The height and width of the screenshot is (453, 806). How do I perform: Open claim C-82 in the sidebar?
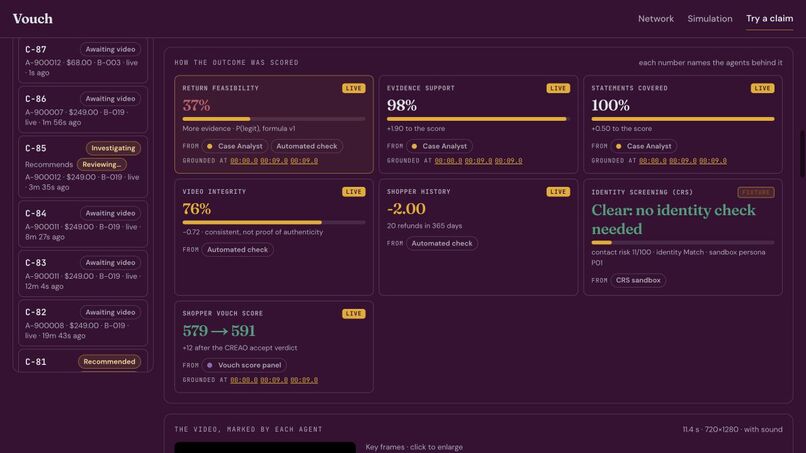point(83,323)
